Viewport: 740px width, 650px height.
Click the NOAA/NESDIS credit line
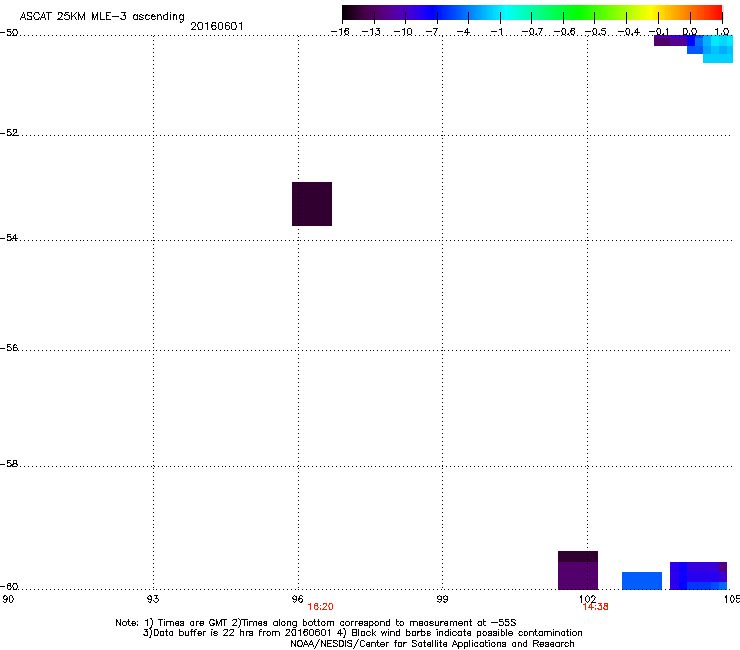pyautogui.click(x=432, y=644)
